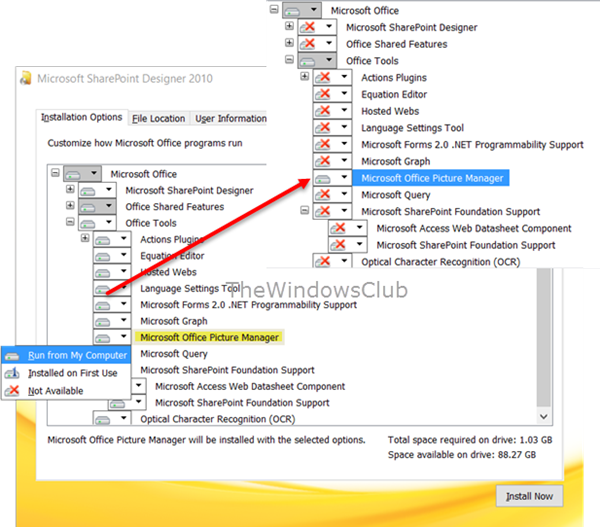Click red X icon beside Microsoft Access Web Datasheet Component

pyautogui.click(x=338, y=228)
